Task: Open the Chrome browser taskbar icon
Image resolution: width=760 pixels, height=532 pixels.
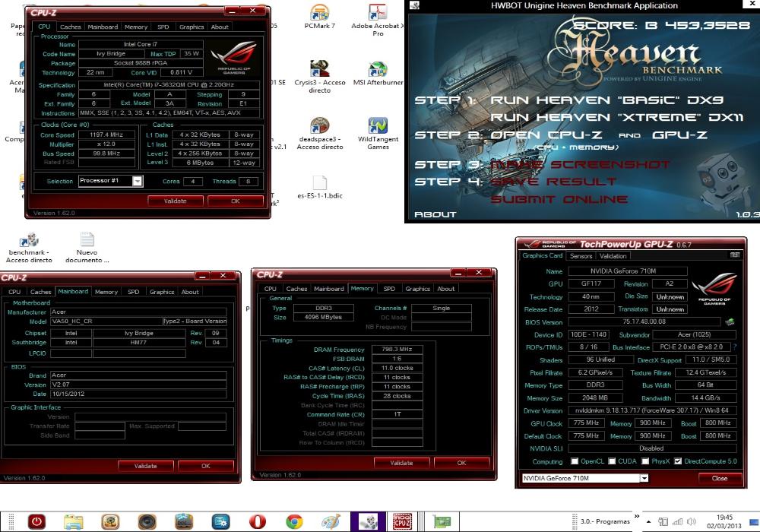Action: pyautogui.click(x=294, y=522)
